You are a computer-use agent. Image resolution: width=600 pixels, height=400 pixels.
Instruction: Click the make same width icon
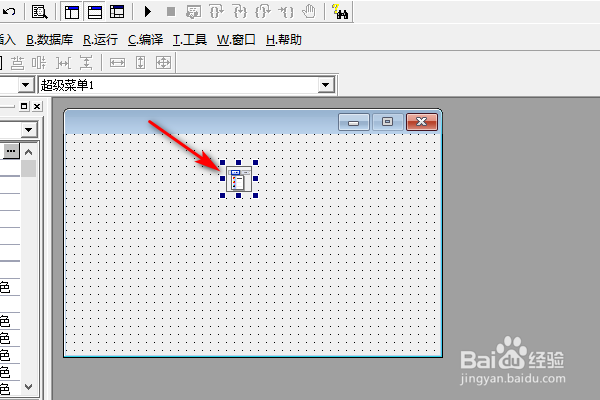point(117,62)
